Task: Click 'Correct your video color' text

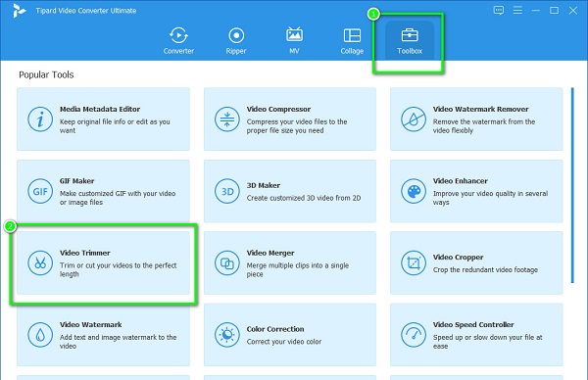Action: click(x=284, y=342)
